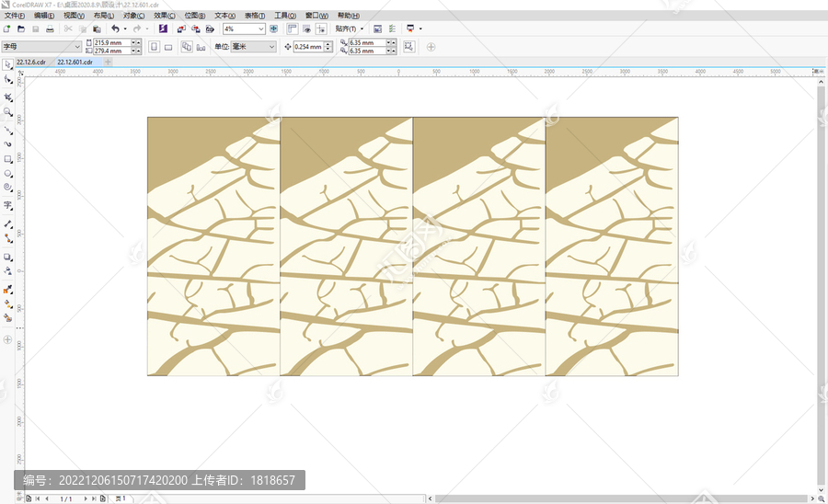Select the Drop Shadow tool
Viewport: 828px width, 504px height.
(8, 257)
